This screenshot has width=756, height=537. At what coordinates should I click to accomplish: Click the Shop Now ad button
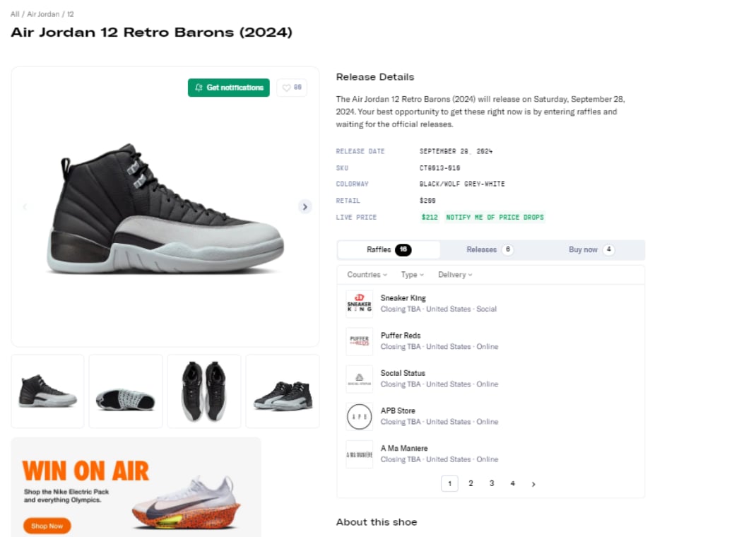47,526
